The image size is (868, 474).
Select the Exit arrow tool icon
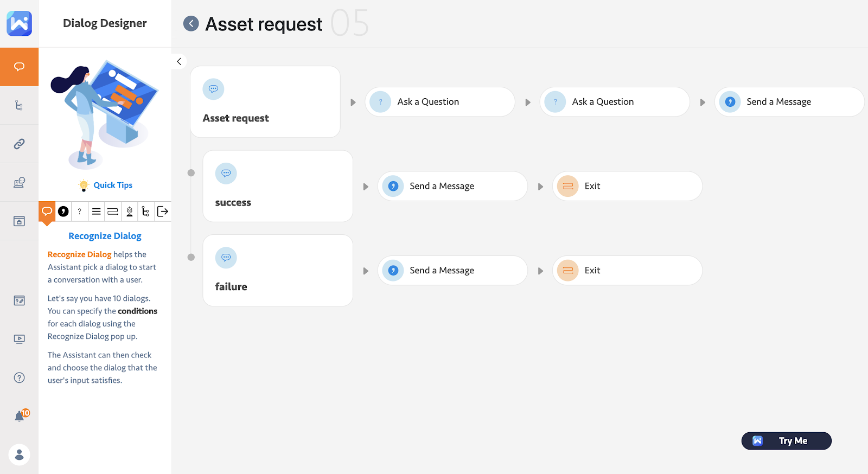[x=162, y=212]
